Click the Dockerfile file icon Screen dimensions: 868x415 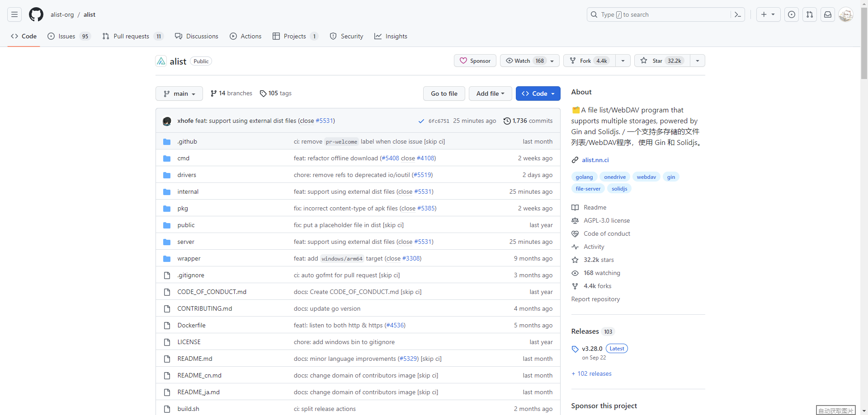click(167, 326)
